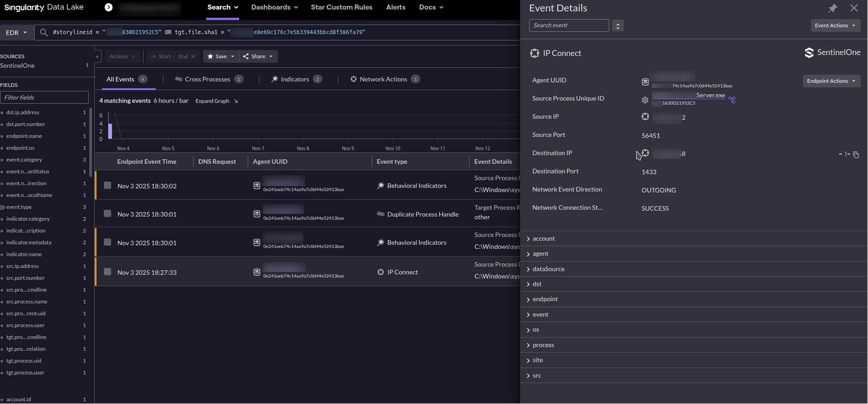Screen dimensions: 868x404
Task: Check the first Behavioral Indicators event row
Action: (x=108, y=185)
